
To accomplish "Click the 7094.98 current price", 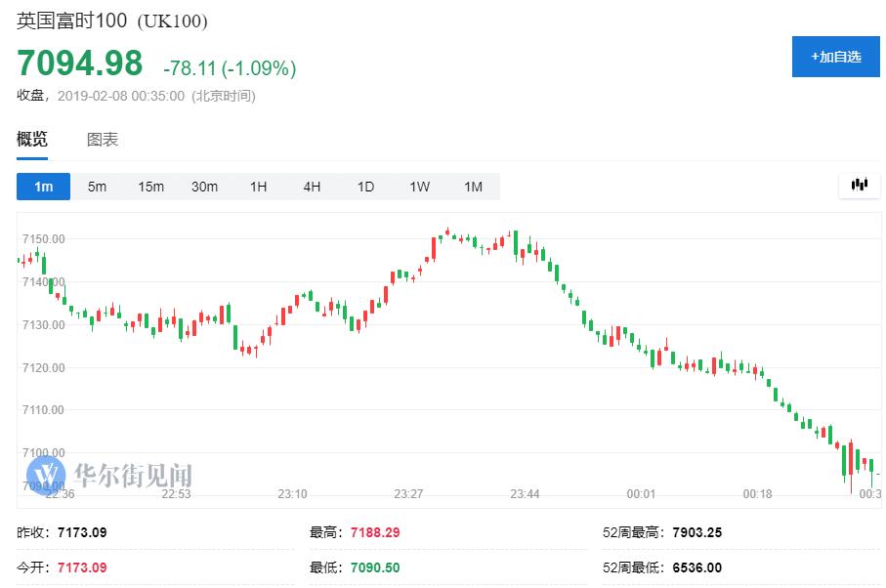I will (x=79, y=63).
